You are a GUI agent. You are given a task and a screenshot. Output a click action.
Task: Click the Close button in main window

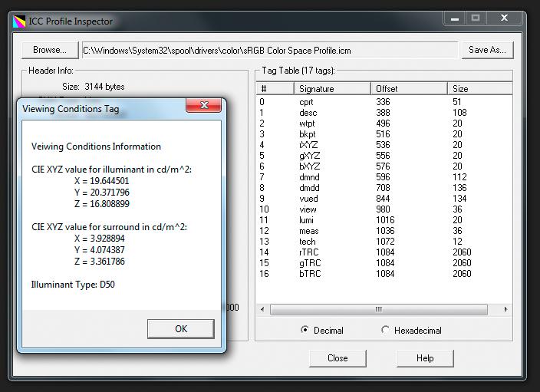[337, 358]
